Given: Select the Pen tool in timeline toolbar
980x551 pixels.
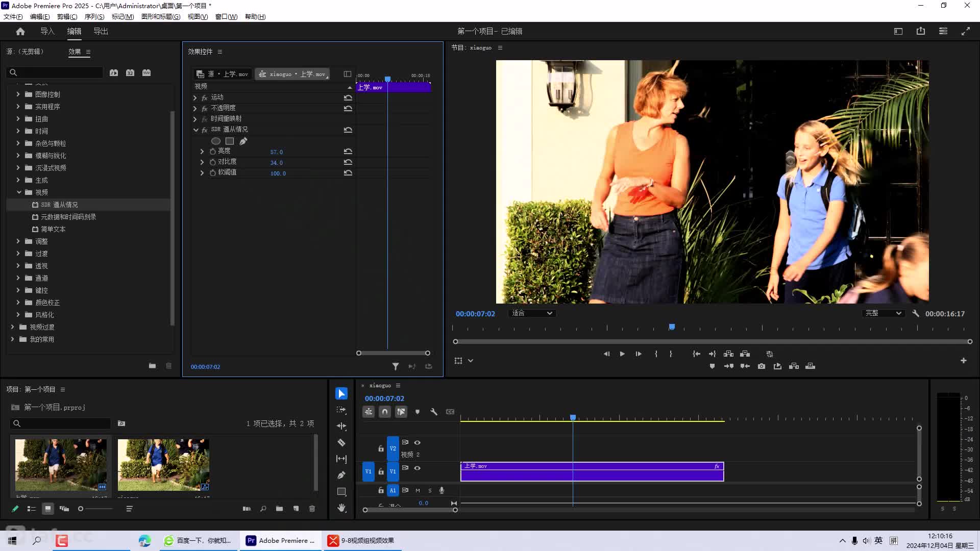Looking at the screenshot, I should click(x=341, y=475).
